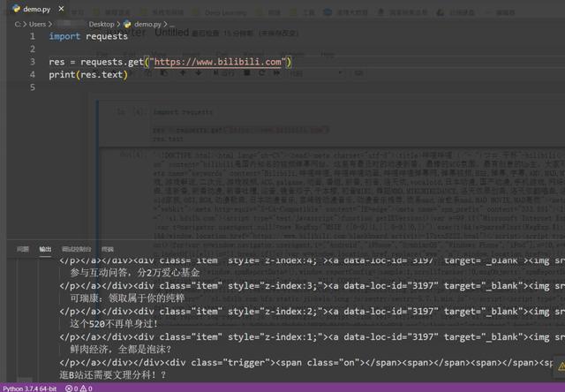The image size is (565, 392).
Task: Switch to the 终端 (Terminal) panel tab
Action: [108, 249]
